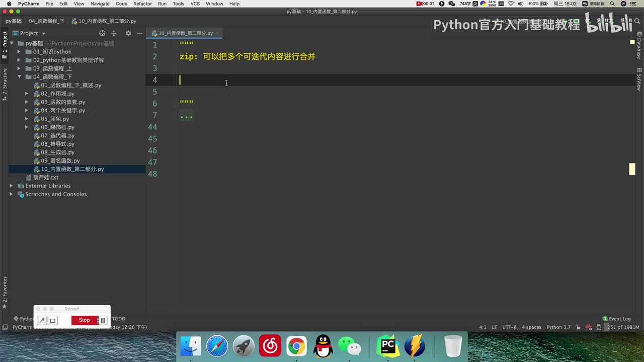The height and width of the screenshot is (362, 644).
Task: Expand External Libraries node
Action: coord(11,186)
